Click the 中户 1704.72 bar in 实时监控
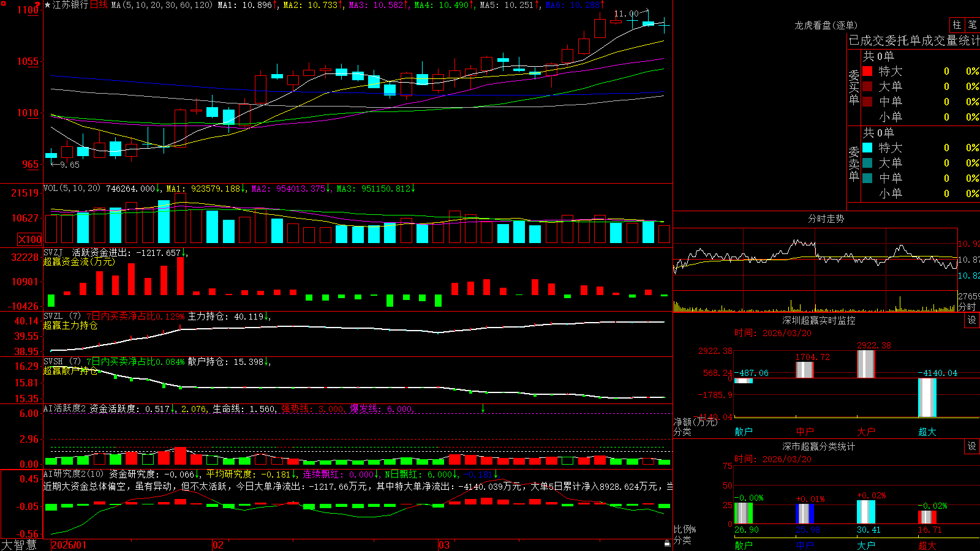Screen dimensions: 980x551 805,370
